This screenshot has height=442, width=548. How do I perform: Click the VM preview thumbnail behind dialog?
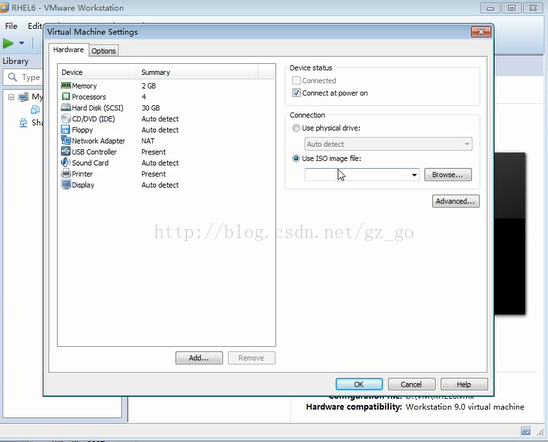pyautogui.click(x=510, y=233)
